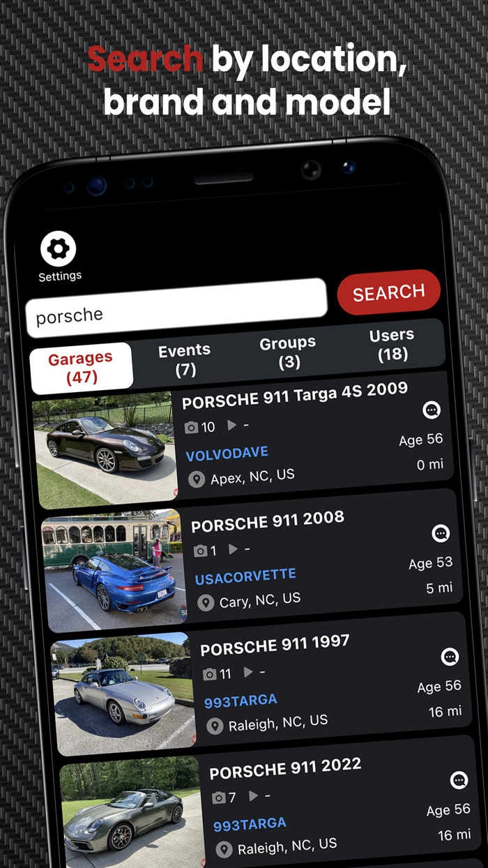Switch to the Users (18) tab

point(392,345)
